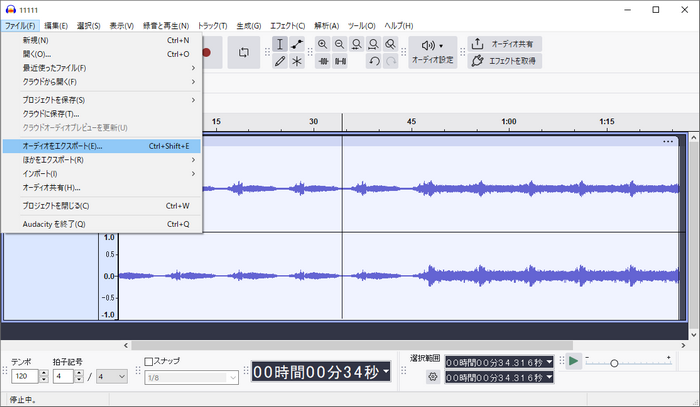Open time signature denominator dropdown
700x407 pixels.
(112, 377)
